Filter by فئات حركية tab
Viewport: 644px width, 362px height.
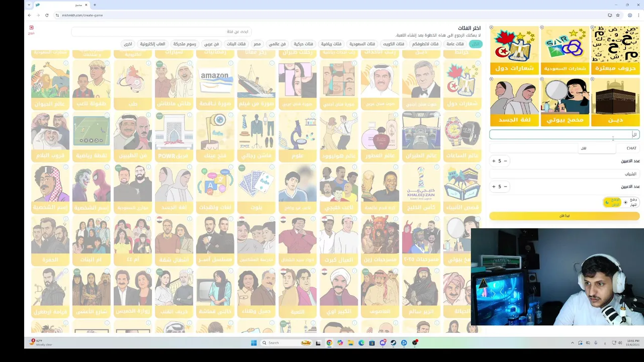303,44
